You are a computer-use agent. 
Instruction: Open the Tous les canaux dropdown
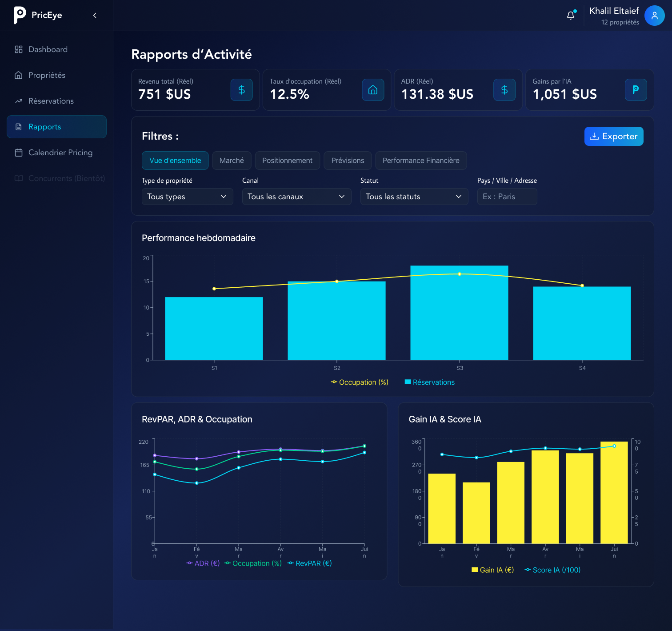296,197
